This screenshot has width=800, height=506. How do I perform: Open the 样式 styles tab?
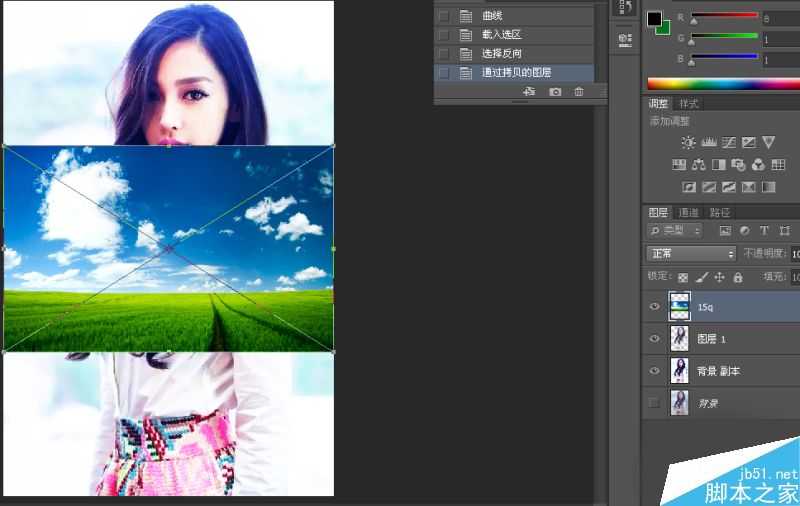(689, 104)
